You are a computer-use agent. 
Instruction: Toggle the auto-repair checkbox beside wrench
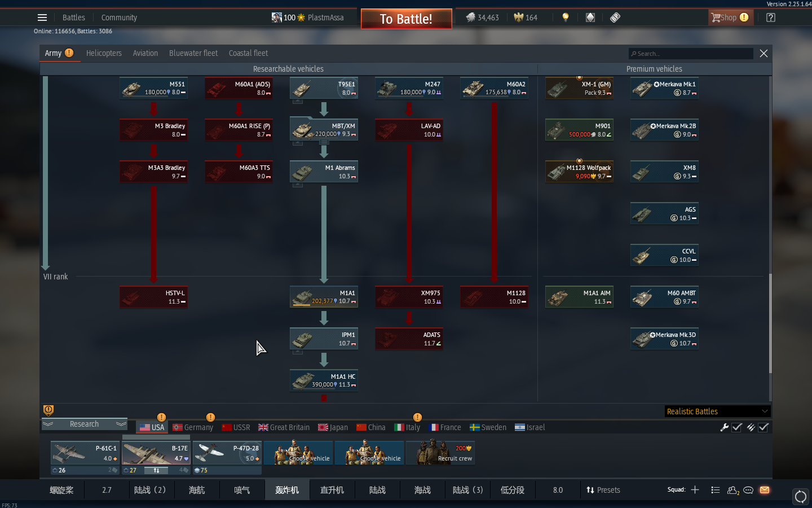coord(737,427)
